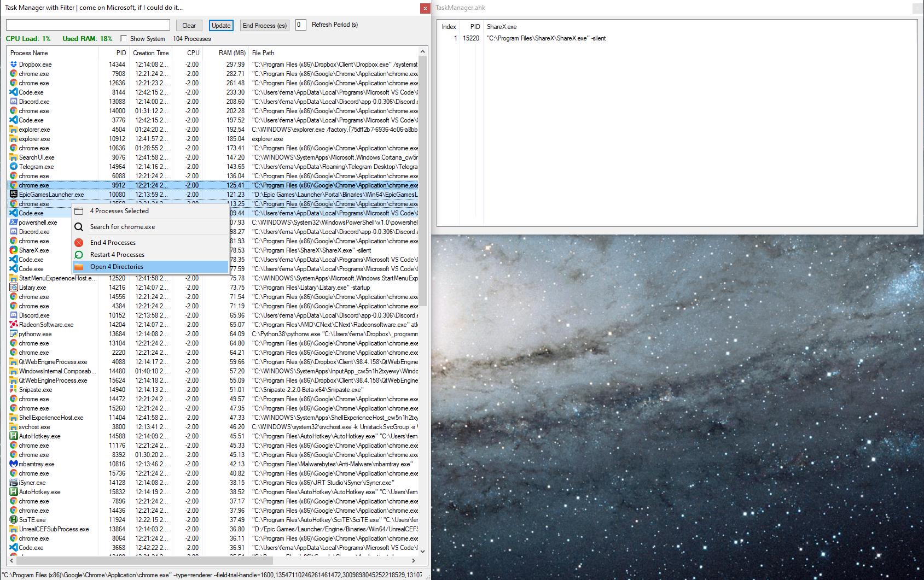This screenshot has width=924, height=580.
Task: Click the vertical scrollbar down arrow
Action: [422, 552]
